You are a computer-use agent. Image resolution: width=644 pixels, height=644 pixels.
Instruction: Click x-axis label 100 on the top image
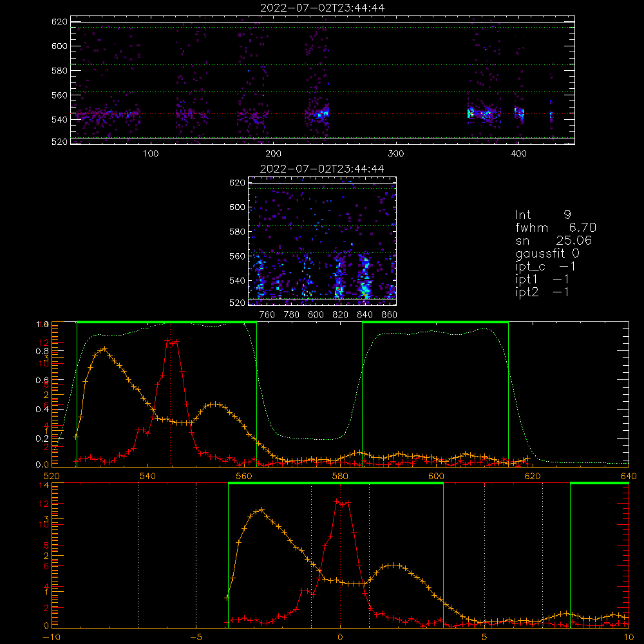point(151,154)
